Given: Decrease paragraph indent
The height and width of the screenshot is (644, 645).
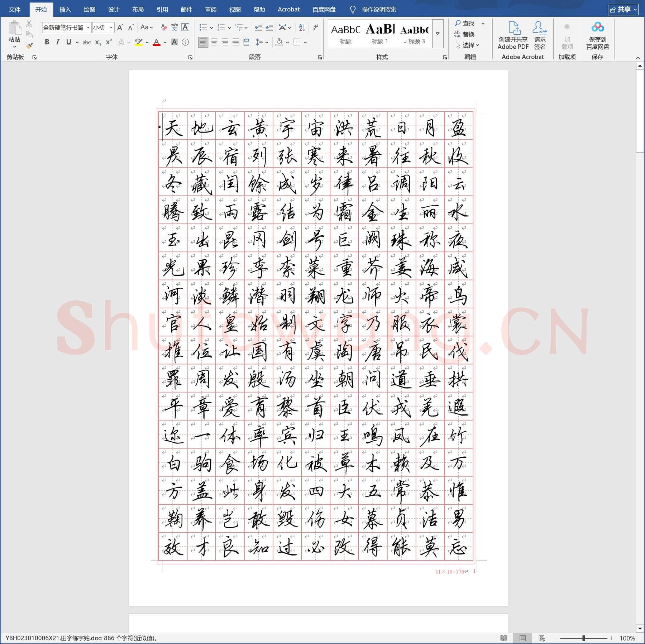Looking at the screenshot, I should point(258,27).
